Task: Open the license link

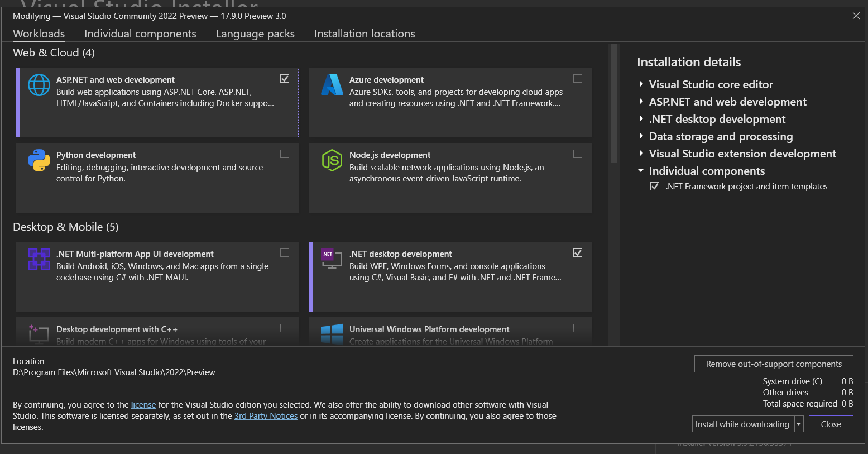Action: tap(143, 405)
